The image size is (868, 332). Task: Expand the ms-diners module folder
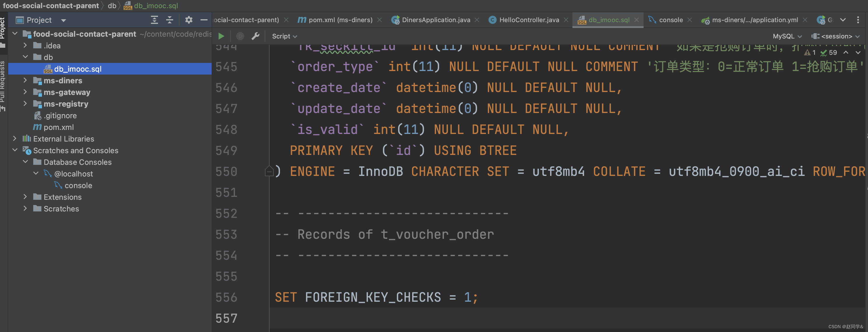(x=25, y=80)
